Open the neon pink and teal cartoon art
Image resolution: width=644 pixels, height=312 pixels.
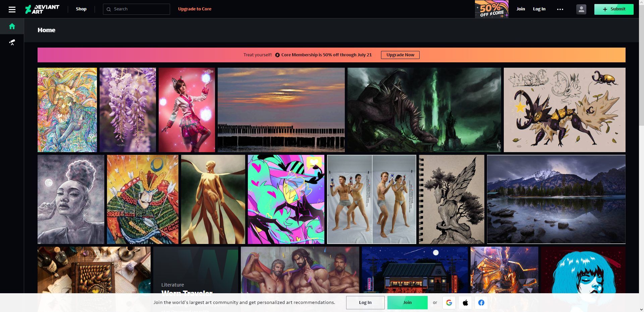286,199
